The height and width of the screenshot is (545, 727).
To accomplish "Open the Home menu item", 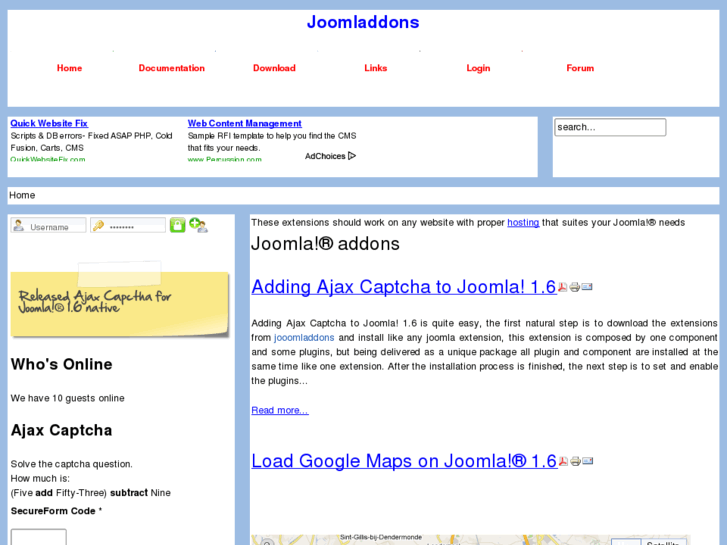I will coord(70,68).
